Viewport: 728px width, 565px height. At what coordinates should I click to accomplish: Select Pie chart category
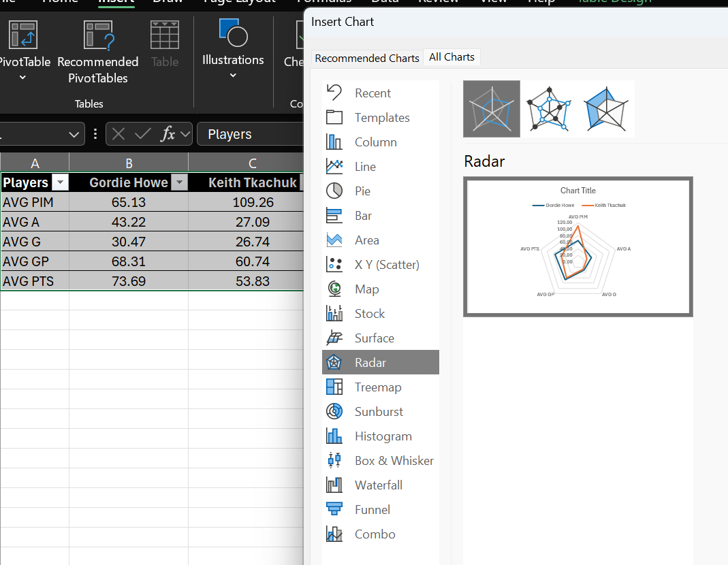[380, 191]
